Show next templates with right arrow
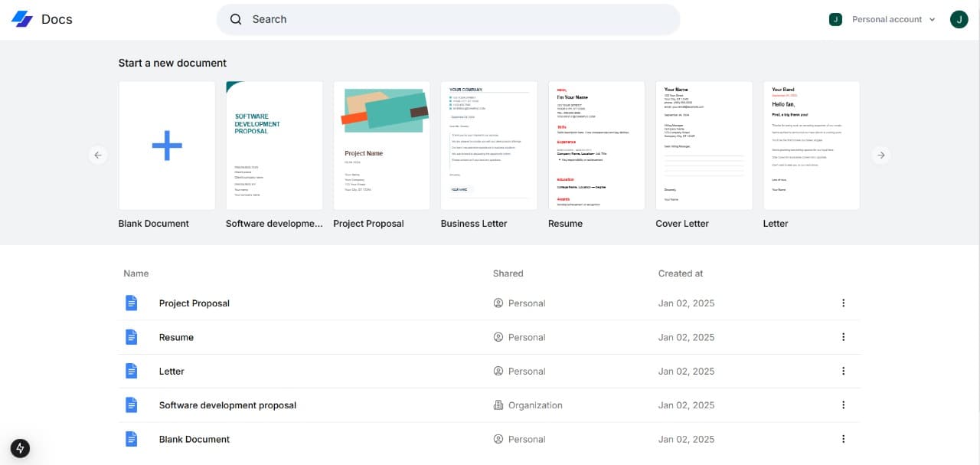The image size is (980, 465). pyautogui.click(x=881, y=155)
